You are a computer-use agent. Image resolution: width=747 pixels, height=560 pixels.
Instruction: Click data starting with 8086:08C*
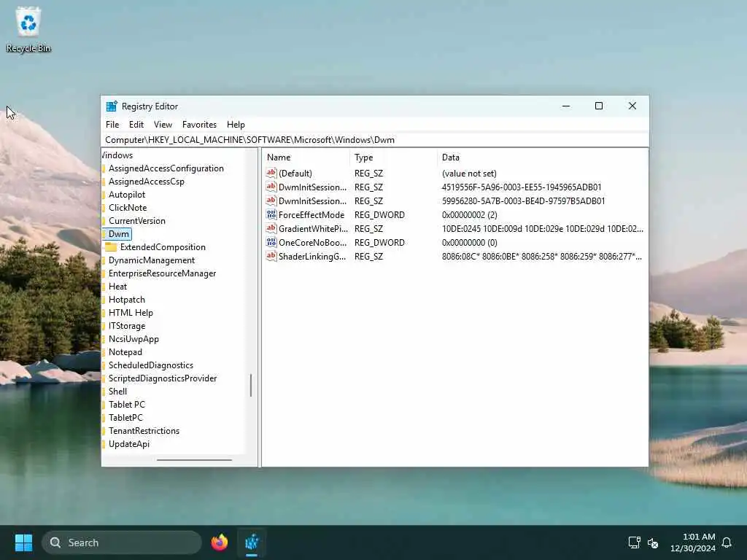542,256
